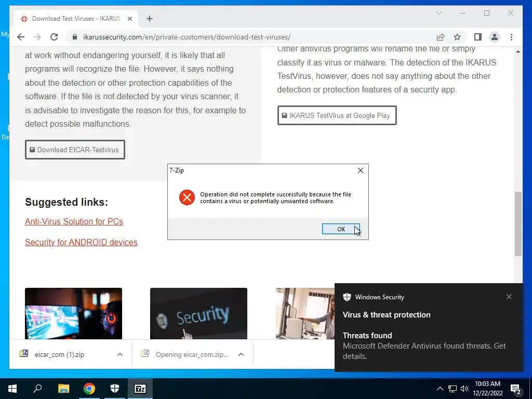Click the Security keyboard thumbnail image
The width and height of the screenshot is (532, 399).
[x=198, y=313]
